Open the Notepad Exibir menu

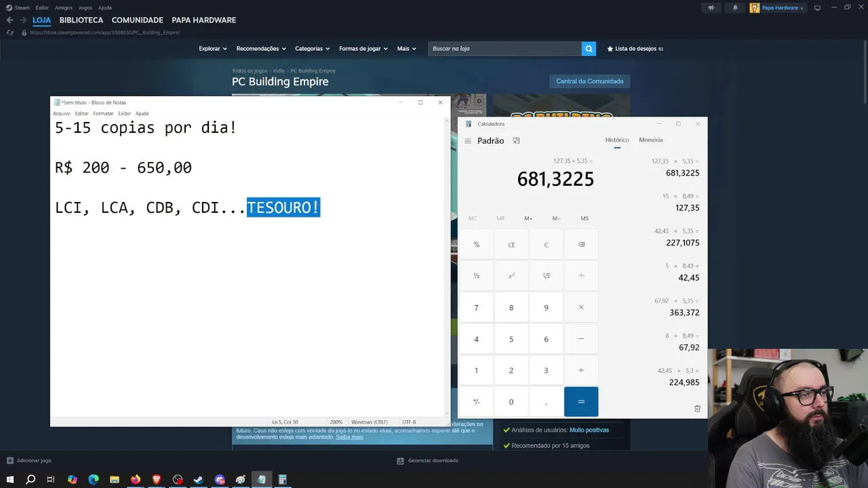[x=125, y=113]
